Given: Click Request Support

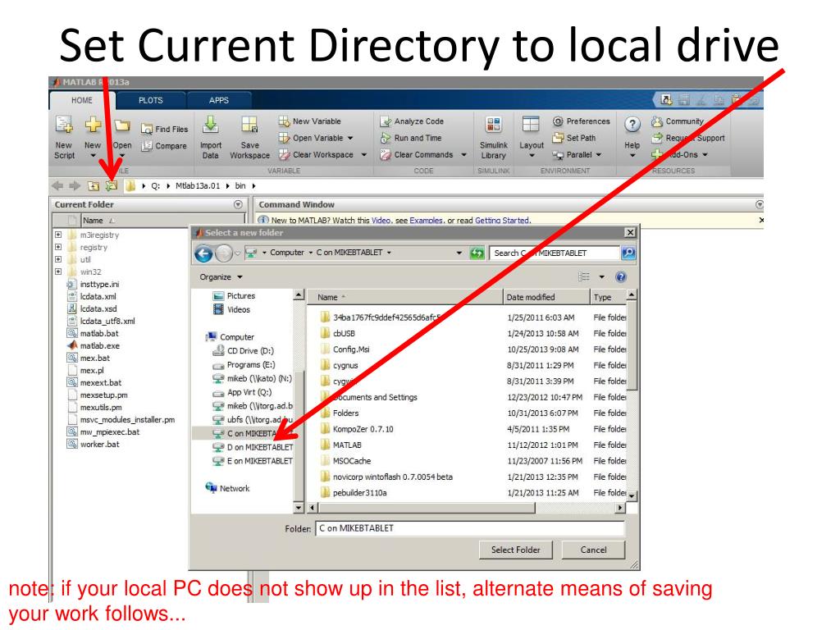Looking at the screenshot, I should (688, 138).
